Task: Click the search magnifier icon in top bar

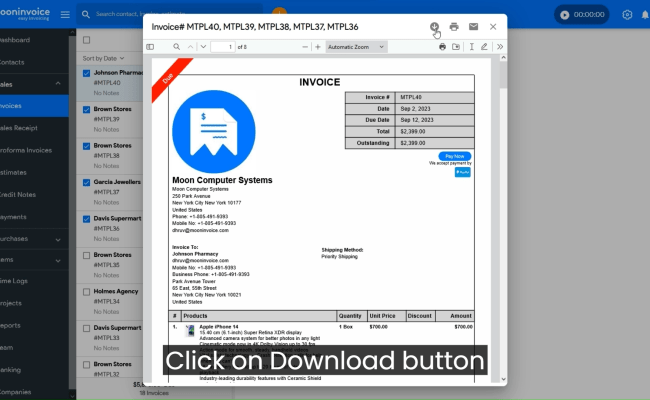Action: (86, 15)
